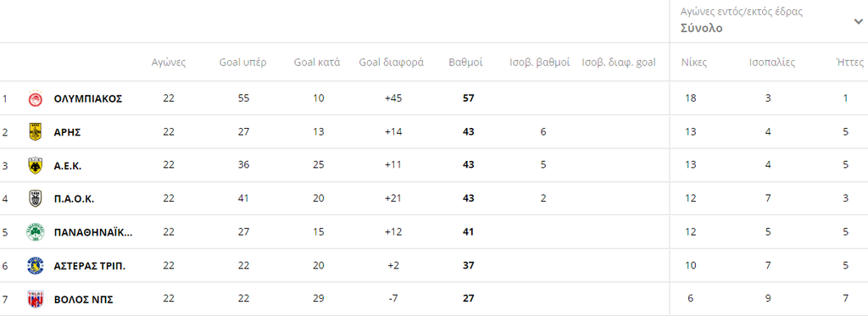Sort by Goal διαφορά column header
This screenshot has width=868, height=316.
[x=392, y=62]
